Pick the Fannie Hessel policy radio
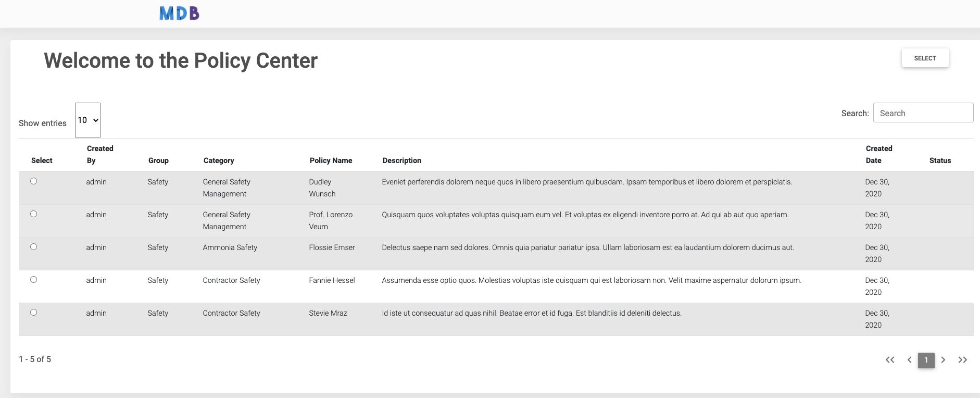The height and width of the screenshot is (398, 980). (34, 280)
